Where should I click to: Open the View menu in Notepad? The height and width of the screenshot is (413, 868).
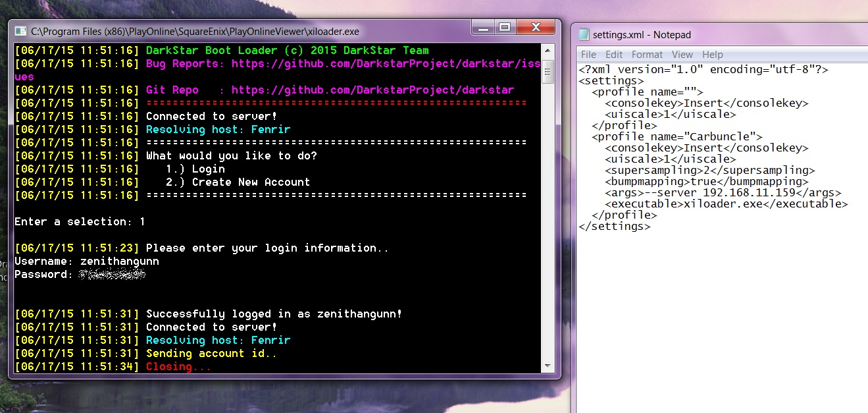pyautogui.click(x=682, y=55)
